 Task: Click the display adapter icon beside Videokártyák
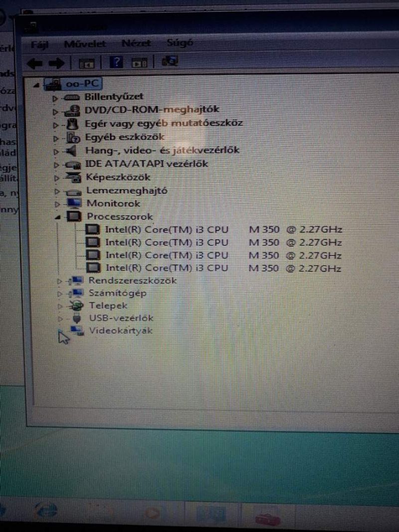tap(77, 330)
